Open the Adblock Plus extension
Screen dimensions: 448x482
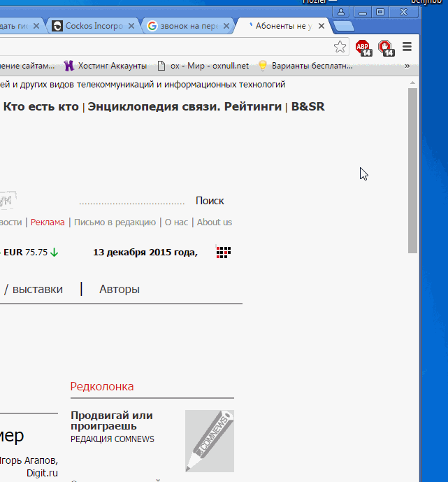[x=363, y=48]
